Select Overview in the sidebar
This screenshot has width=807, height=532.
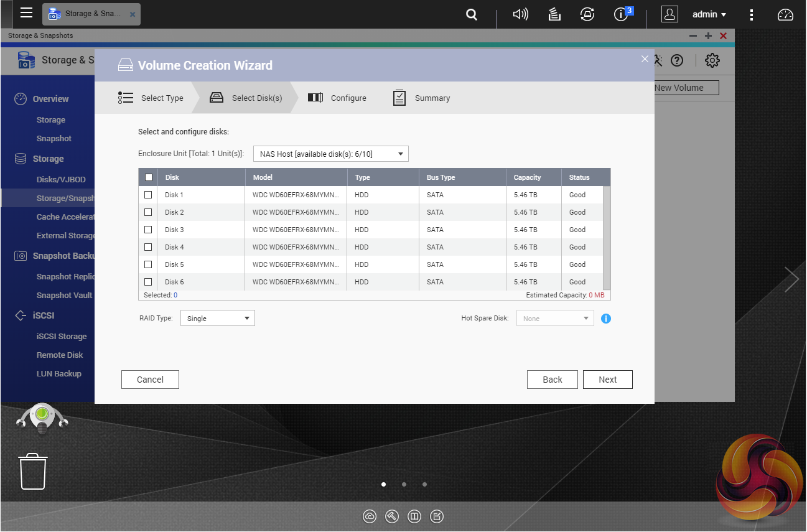tap(50, 99)
